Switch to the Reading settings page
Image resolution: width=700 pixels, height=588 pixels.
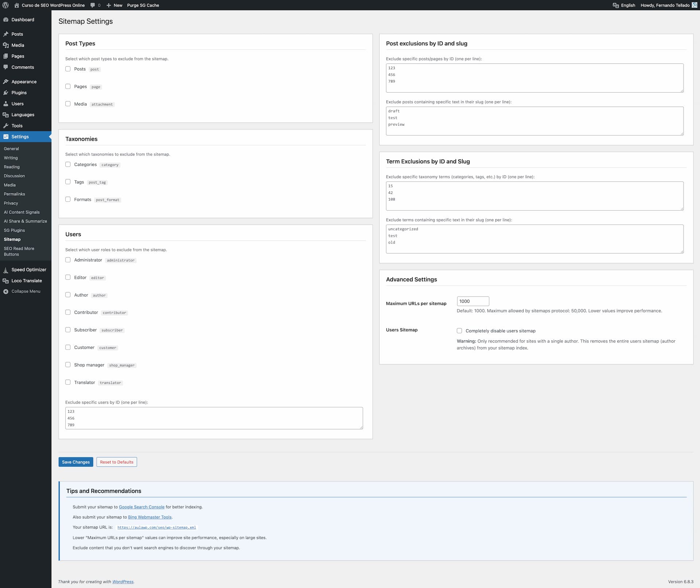pos(12,166)
